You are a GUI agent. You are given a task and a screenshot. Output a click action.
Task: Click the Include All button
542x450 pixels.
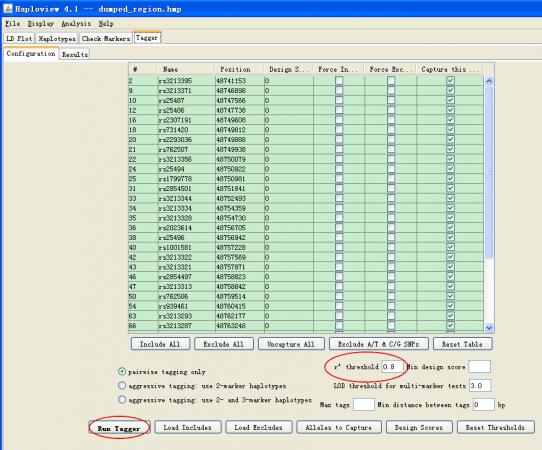[160, 344]
